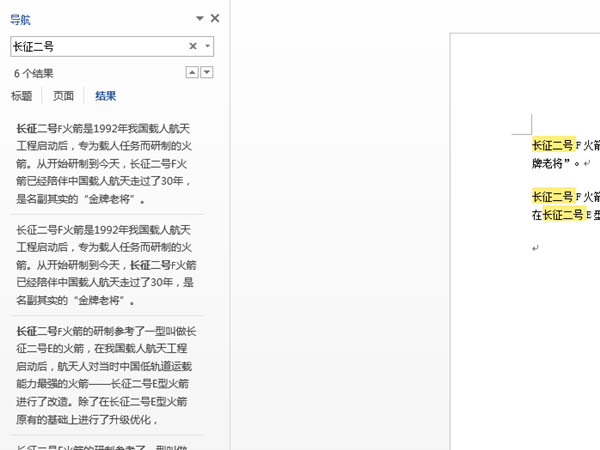Click first highlighted 长征二号 in document
600x450 pixels.
[x=553, y=145]
